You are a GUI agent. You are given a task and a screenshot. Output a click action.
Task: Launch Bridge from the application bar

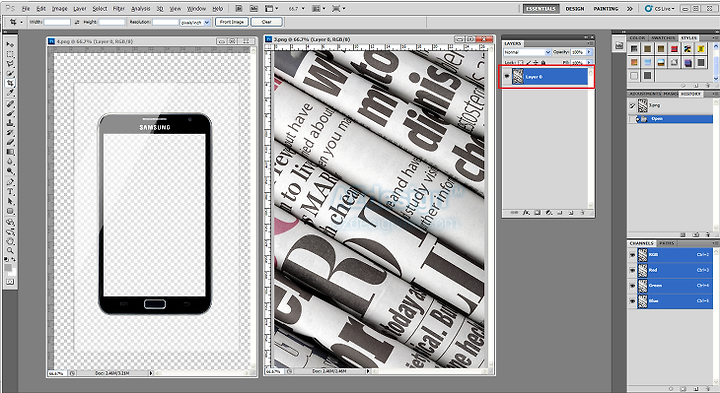[239, 8]
